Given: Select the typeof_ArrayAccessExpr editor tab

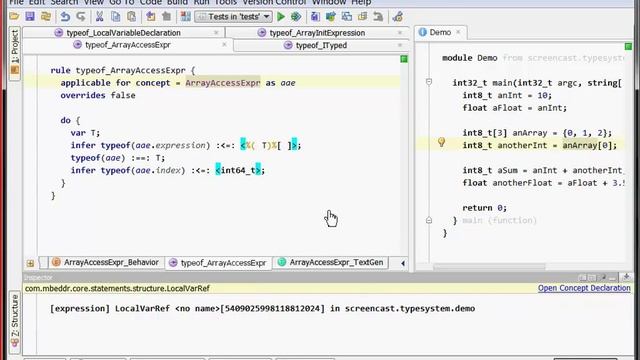Looking at the screenshot, I should tap(127, 45).
